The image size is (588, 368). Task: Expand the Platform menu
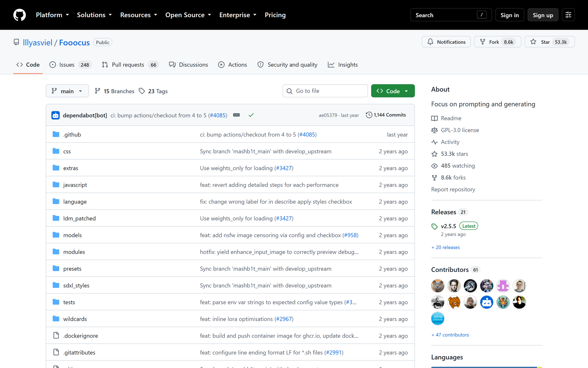pyautogui.click(x=52, y=15)
